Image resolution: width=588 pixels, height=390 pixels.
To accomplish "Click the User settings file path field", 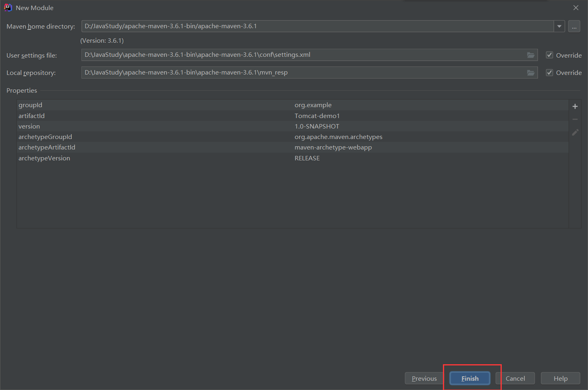I will (310, 55).
